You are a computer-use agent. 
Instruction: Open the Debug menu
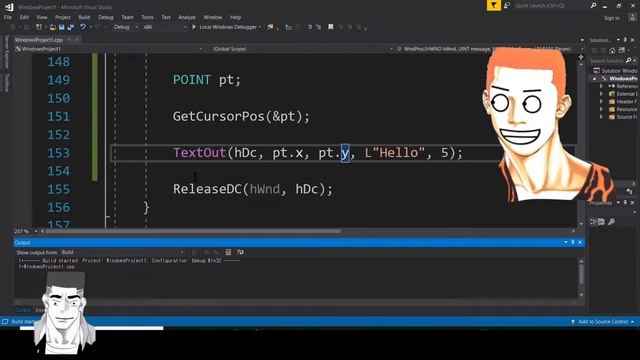tap(105, 17)
